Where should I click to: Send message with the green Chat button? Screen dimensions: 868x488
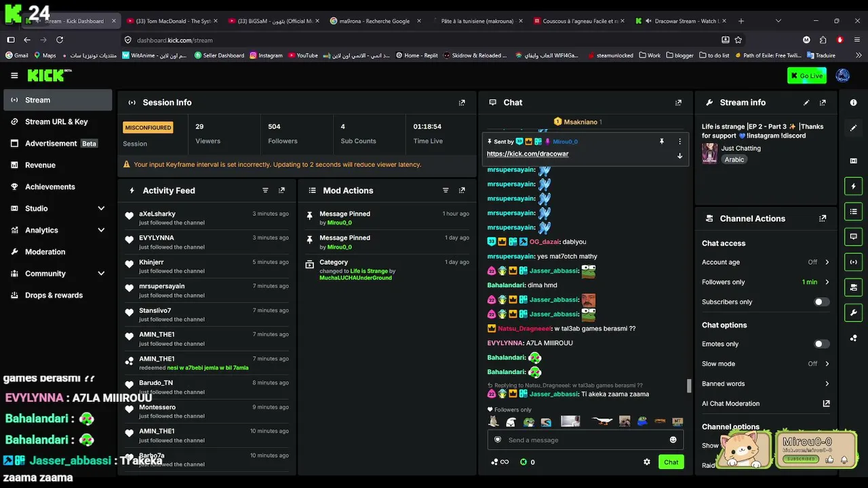coord(671,462)
